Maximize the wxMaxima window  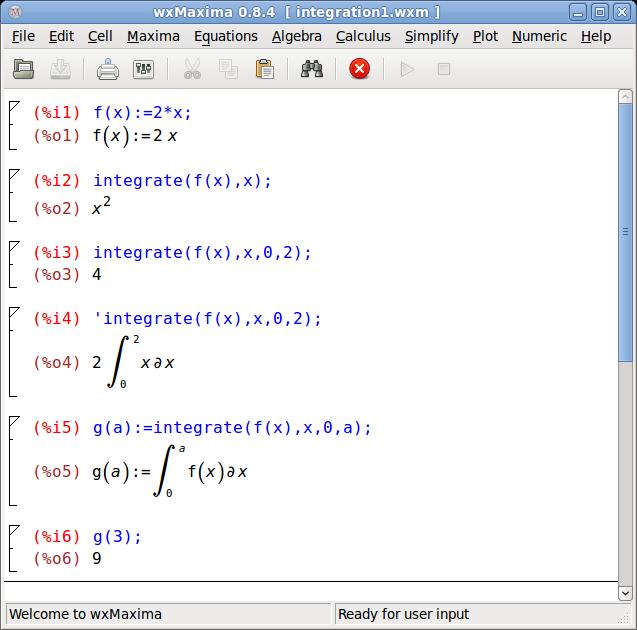(x=600, y=12)
